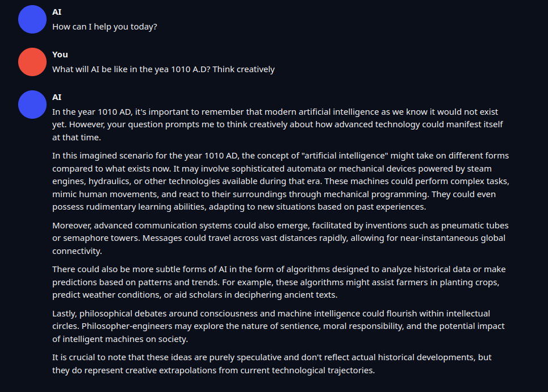Screen dimensions: 548x392
Task: Click the red You avatar circle
Action: pos(32,62)
